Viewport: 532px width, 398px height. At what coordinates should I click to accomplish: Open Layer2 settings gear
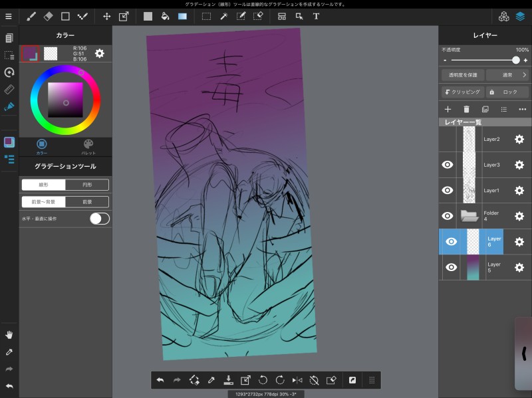coord(519,139)
